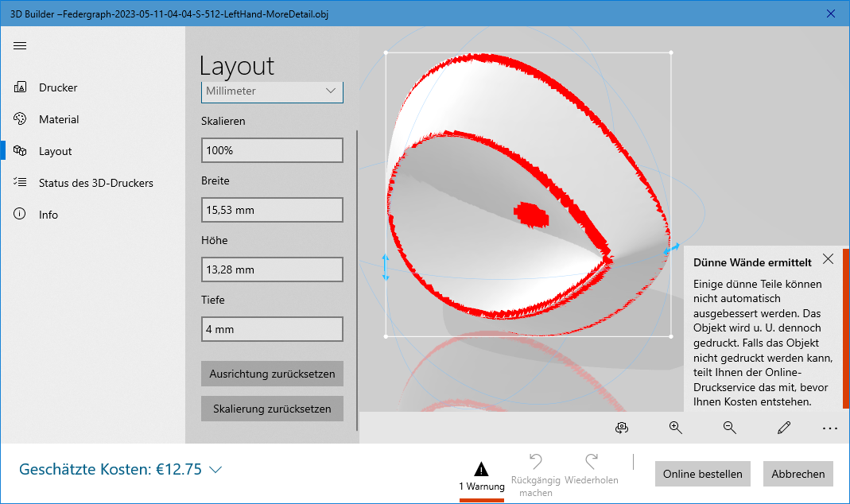This screenshot has width=850, height=504.
Task: Open the Millimeter units dropdown
Action: pyautogui.click(x=272, y=91)
